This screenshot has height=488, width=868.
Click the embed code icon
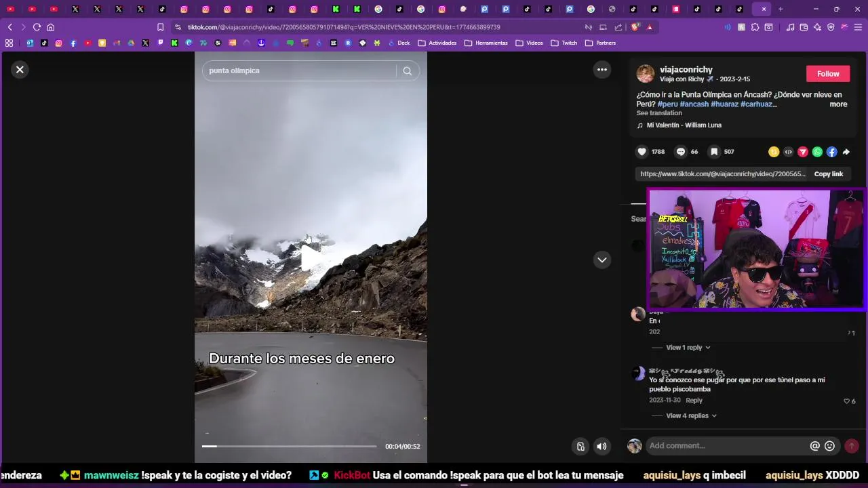788,152
